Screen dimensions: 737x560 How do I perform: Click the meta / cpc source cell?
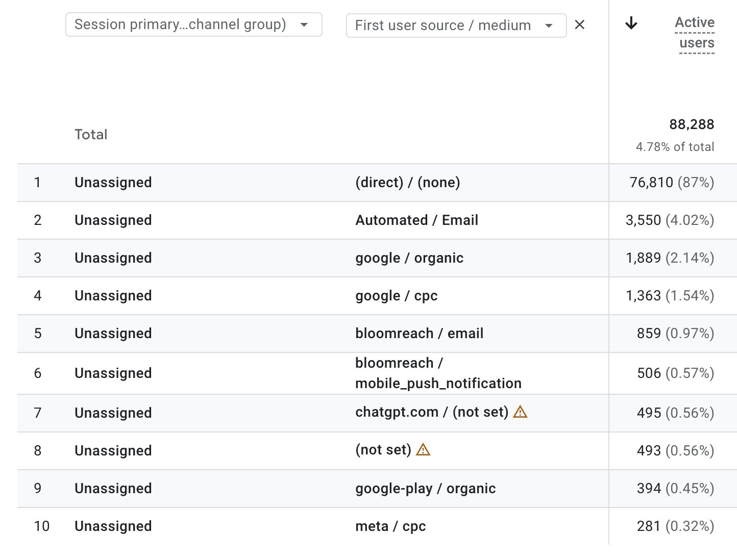[x=390, y=526]
